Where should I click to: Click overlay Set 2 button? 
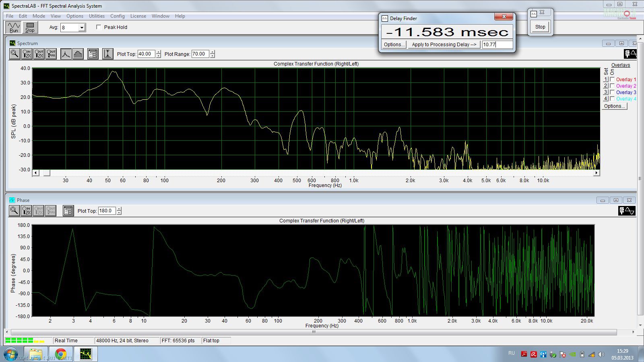606,86
